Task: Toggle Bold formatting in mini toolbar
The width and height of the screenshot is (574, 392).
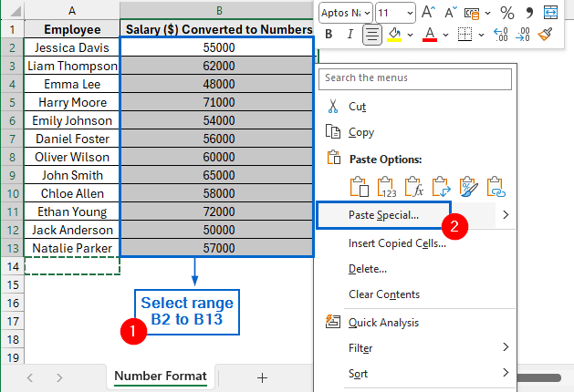Action: click(x=329, y=35)
